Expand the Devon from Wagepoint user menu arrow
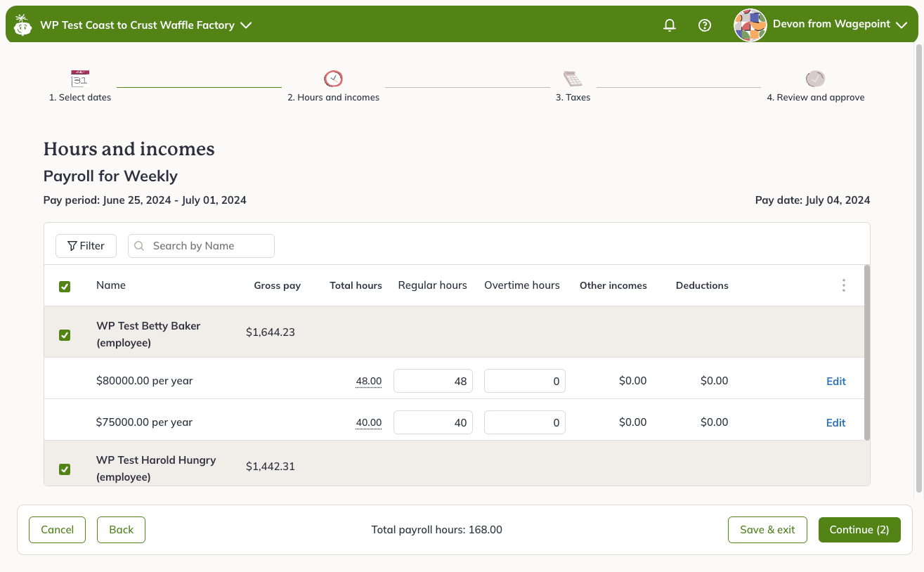The image size is (924, 572). [x=902, y=25]
